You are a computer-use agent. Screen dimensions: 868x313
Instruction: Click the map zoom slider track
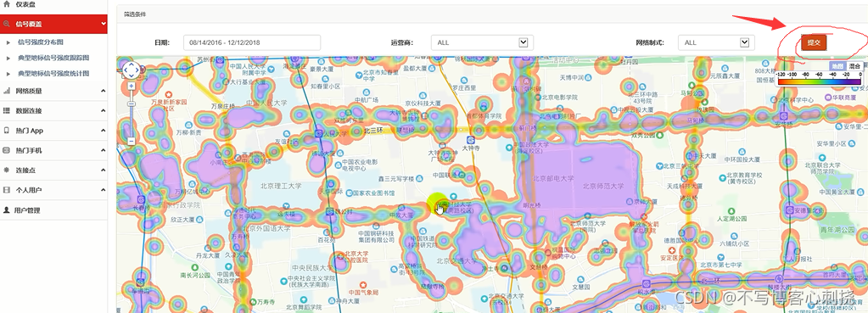click(132, 114)
